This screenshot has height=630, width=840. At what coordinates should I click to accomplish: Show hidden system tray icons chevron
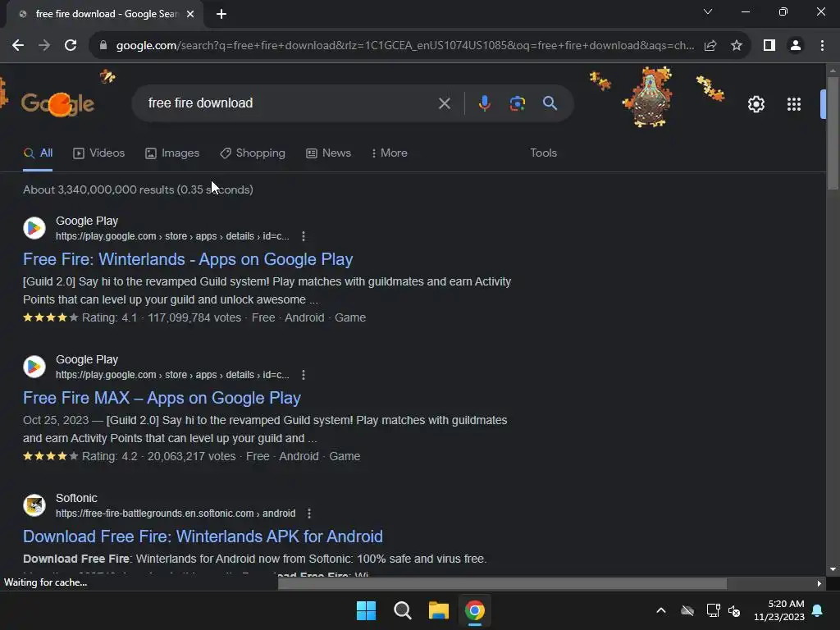(661, 610)
